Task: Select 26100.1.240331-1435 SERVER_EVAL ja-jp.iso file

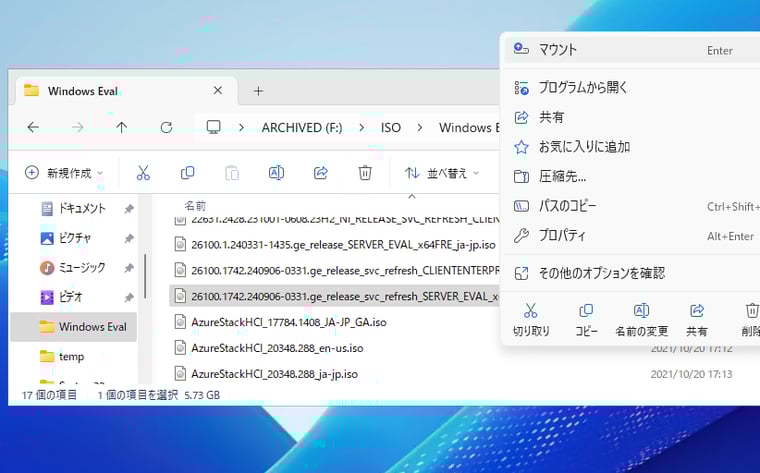Action: tap(334, 245)
